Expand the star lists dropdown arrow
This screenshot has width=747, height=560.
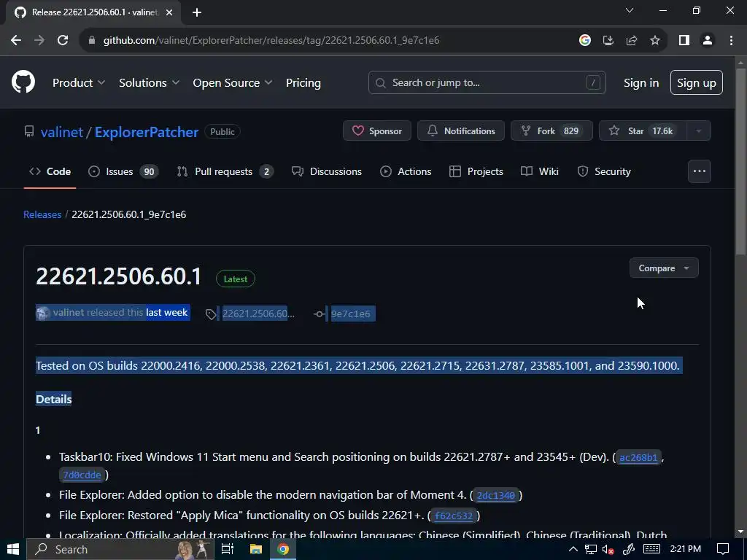point(699,131)
